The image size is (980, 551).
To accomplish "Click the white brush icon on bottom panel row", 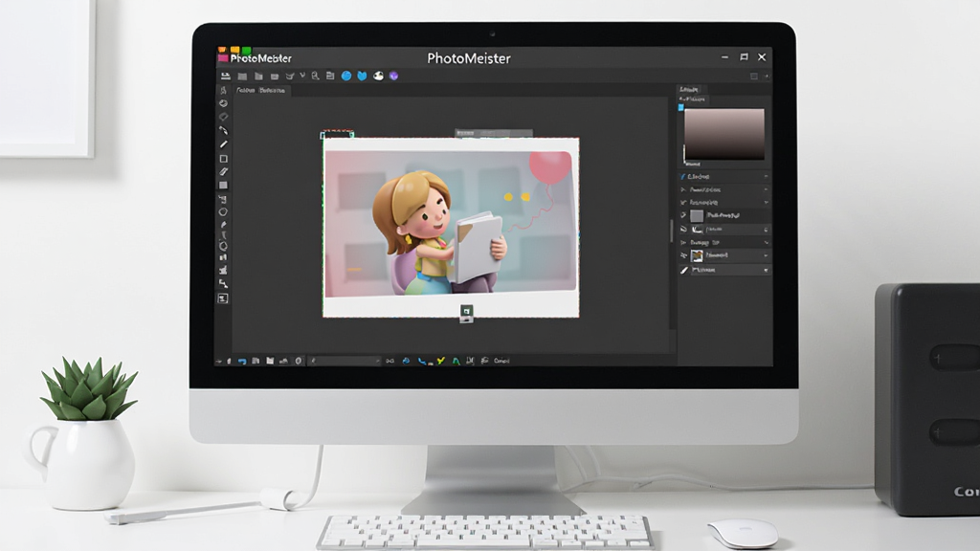I will pos(683,270).
